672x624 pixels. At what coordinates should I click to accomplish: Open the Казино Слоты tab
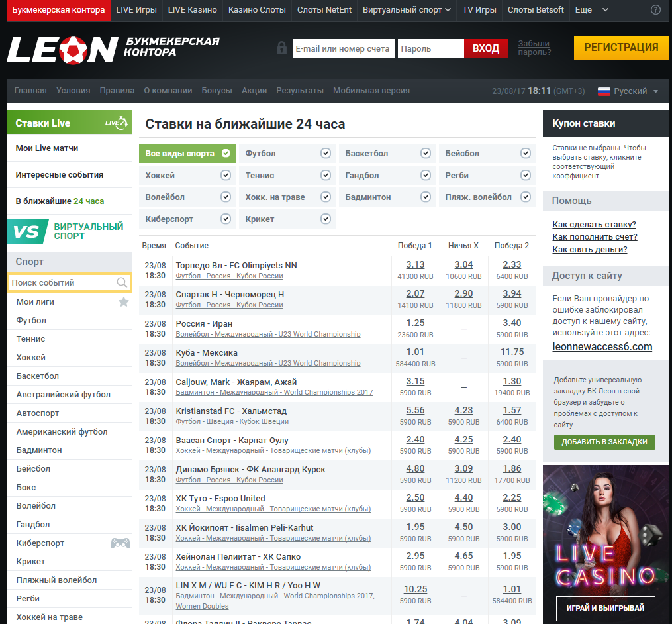[257, 10]
